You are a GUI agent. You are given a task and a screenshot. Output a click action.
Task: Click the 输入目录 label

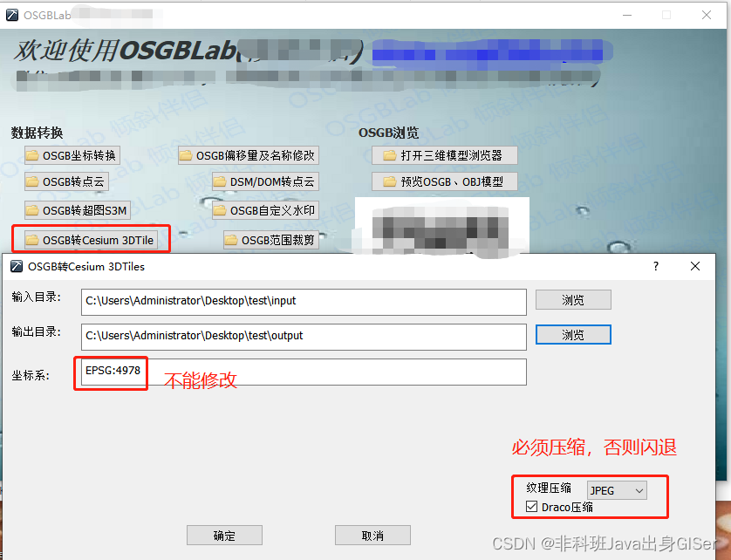click(36, 297)
